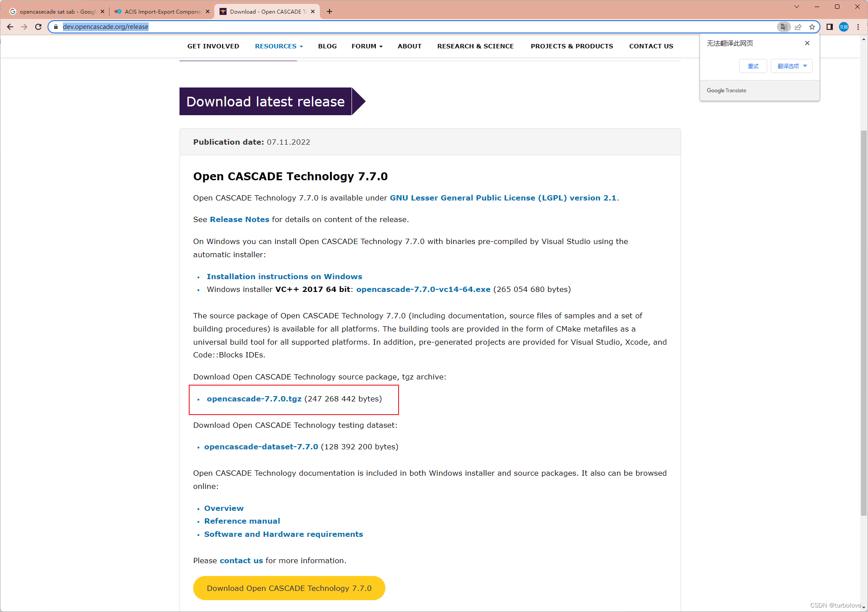
Task: Click the Google Translate icon in address bar
Action: [784, 27]
